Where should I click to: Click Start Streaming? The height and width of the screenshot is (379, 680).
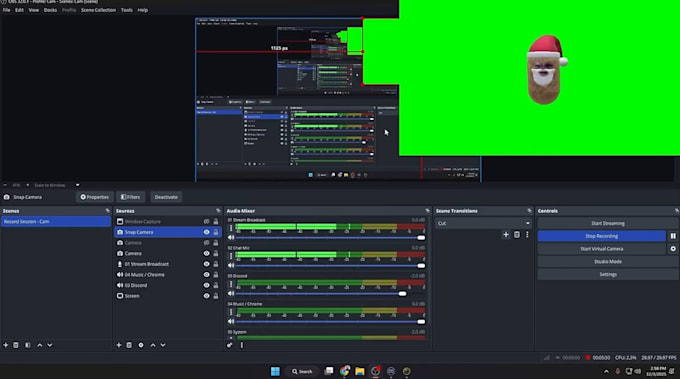point(608,223)
